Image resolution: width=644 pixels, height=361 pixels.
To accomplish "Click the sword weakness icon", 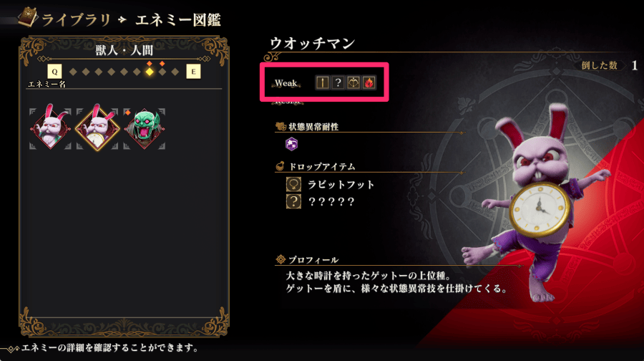I will click(x=323, y=82).
